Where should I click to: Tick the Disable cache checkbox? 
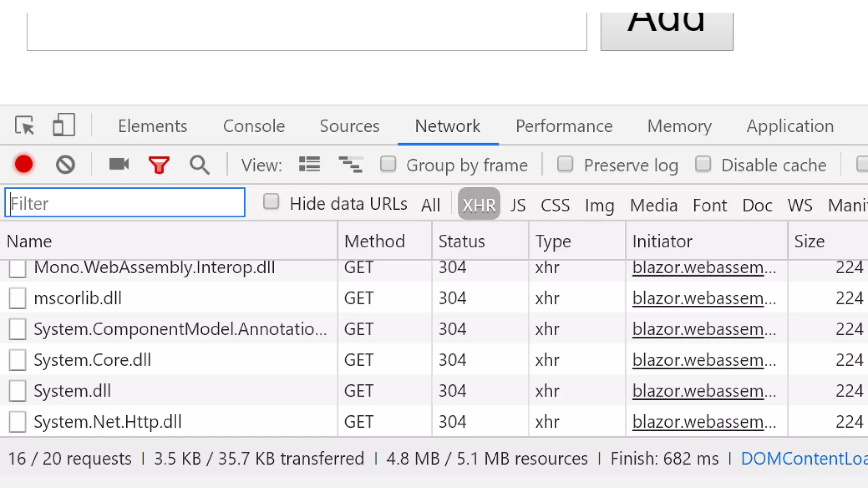tap(703, 164)
